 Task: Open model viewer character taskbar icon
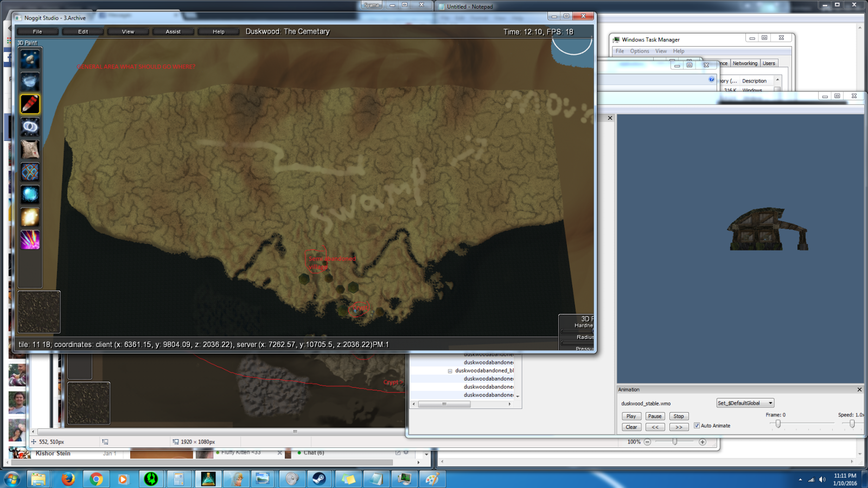(x=237, y=479)
